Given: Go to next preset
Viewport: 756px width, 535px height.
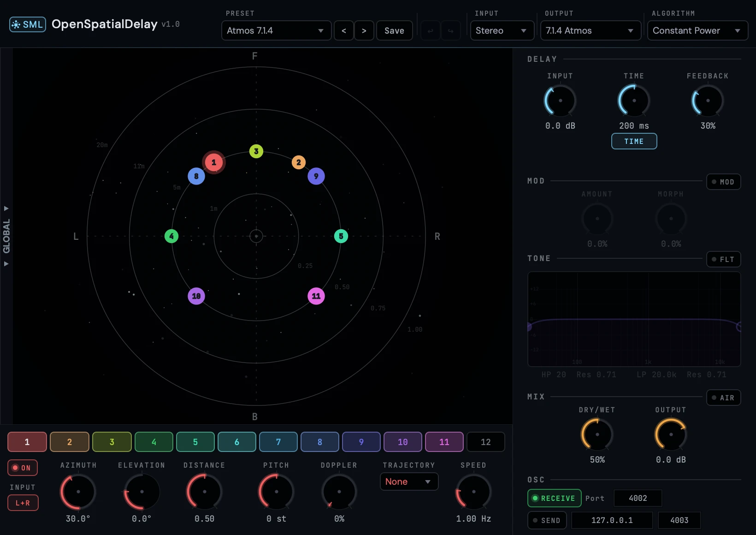Looking at the screenshot, I should pyautogui.click(x=364, y=30).
